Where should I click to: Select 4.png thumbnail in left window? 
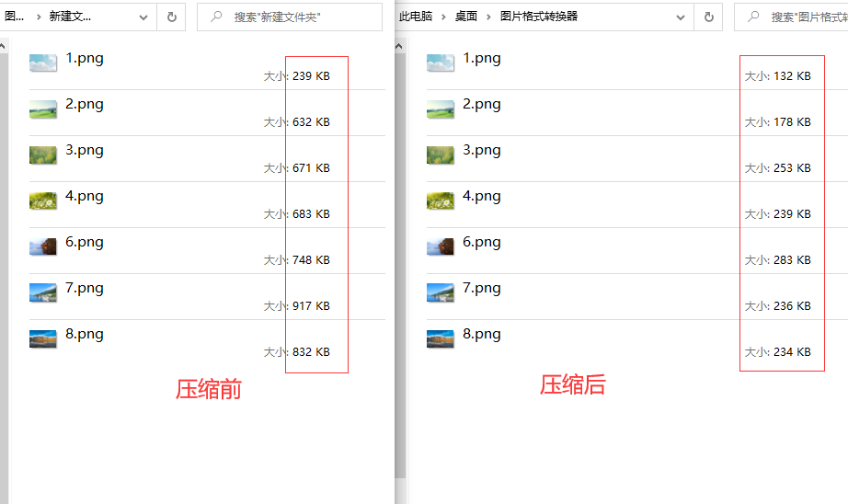[43, 200]
